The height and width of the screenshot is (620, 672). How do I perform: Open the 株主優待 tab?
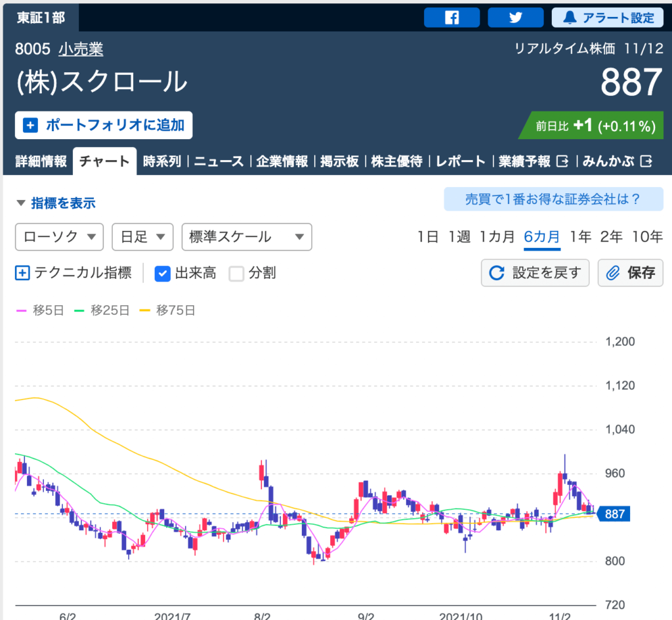pos(397,161)
